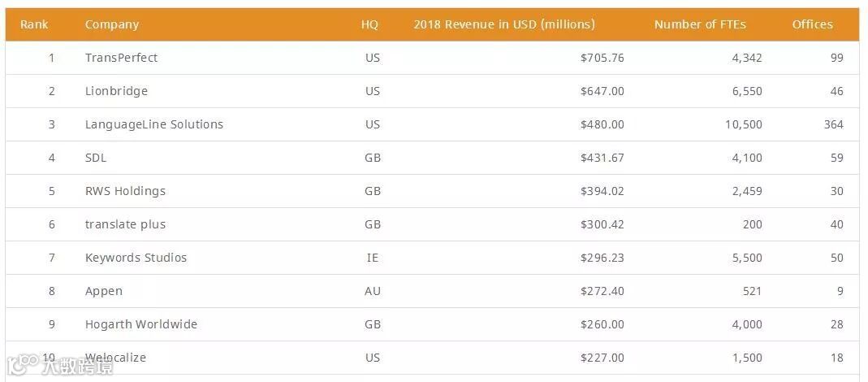Sort by the Offices column header
This screenshot has width=868, height=382.
coord(812,24)
